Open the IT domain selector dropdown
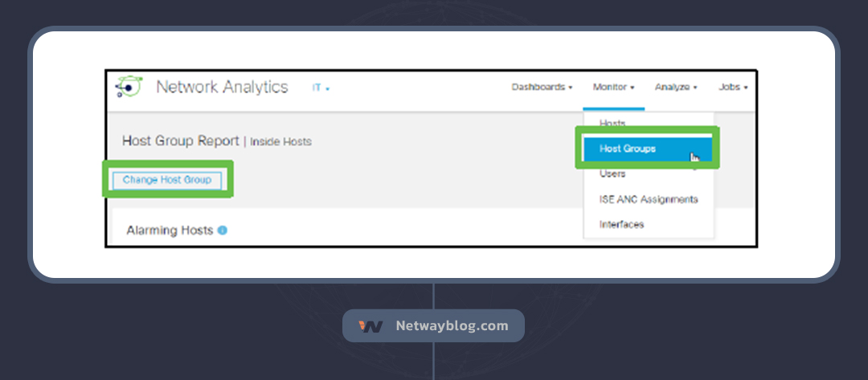Screen dimensions: 868x380 [x=321, y=88]
